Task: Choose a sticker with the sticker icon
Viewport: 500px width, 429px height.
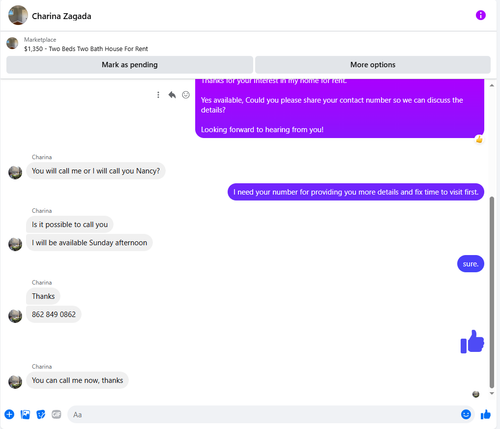Action: [x=41, y=414]
